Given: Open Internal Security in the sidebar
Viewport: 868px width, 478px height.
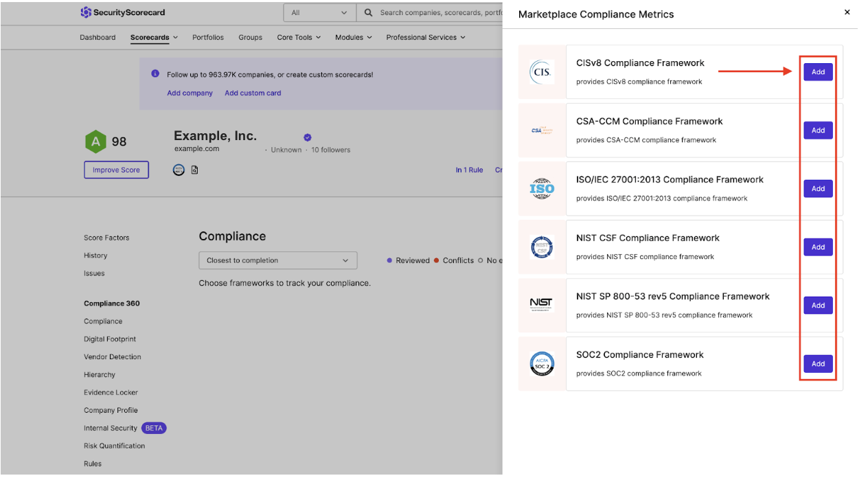Looking at the screenshot, I should point(111,429).
